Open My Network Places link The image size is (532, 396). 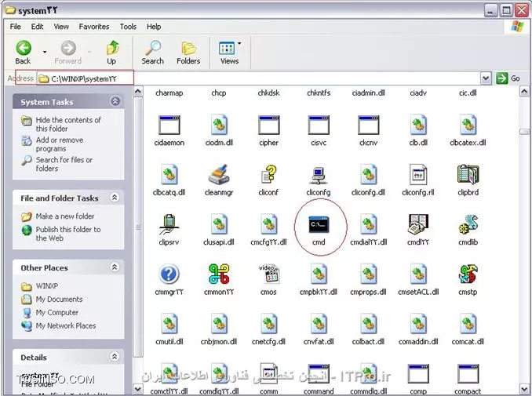point(66,325)
